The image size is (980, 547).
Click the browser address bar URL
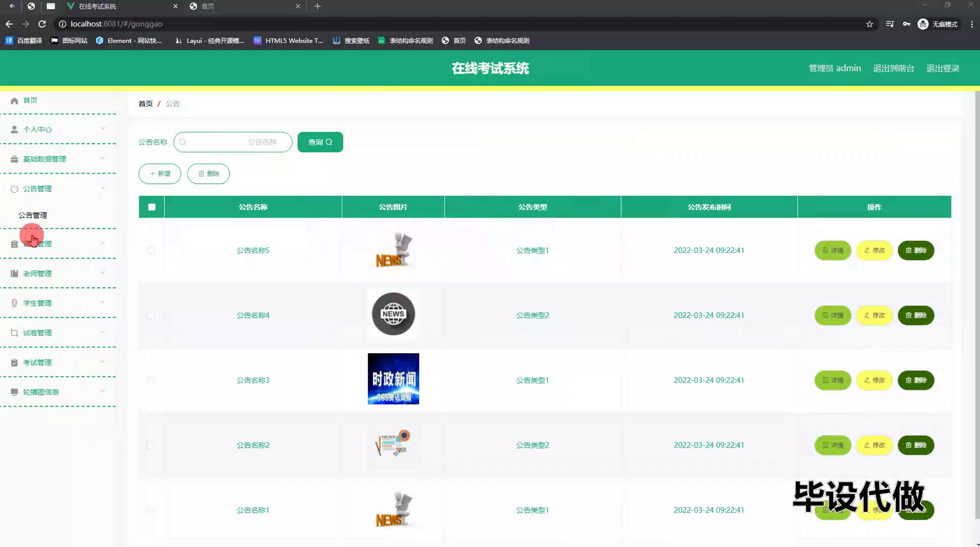coord(116,24)
